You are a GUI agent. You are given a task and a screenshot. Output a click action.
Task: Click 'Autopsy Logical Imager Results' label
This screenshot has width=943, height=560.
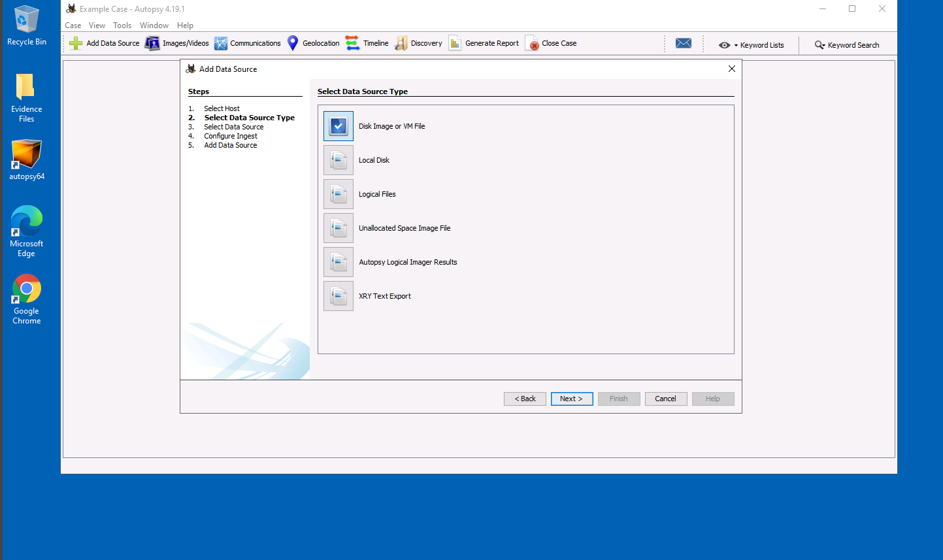pos(408,262)
